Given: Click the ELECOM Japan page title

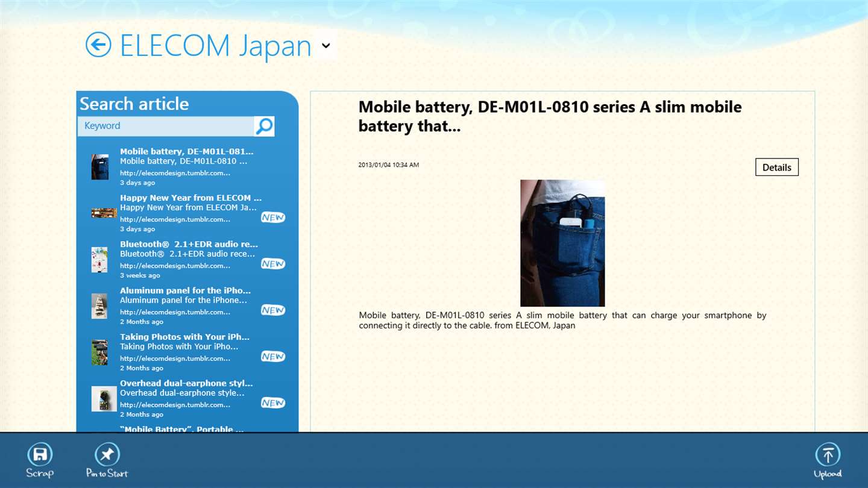Looking at the screenshot, I should coord(216,46).
